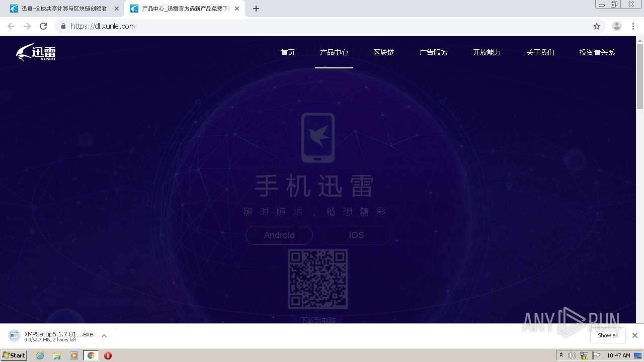Open the Chrome profile avatar

(617, 26)
